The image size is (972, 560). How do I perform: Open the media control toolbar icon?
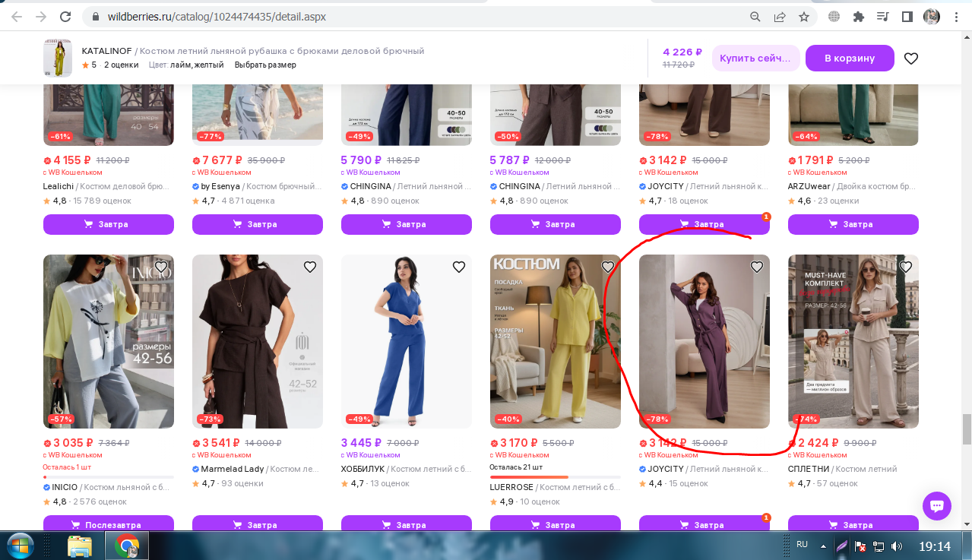pyautogui.click(x=883, y=16)
